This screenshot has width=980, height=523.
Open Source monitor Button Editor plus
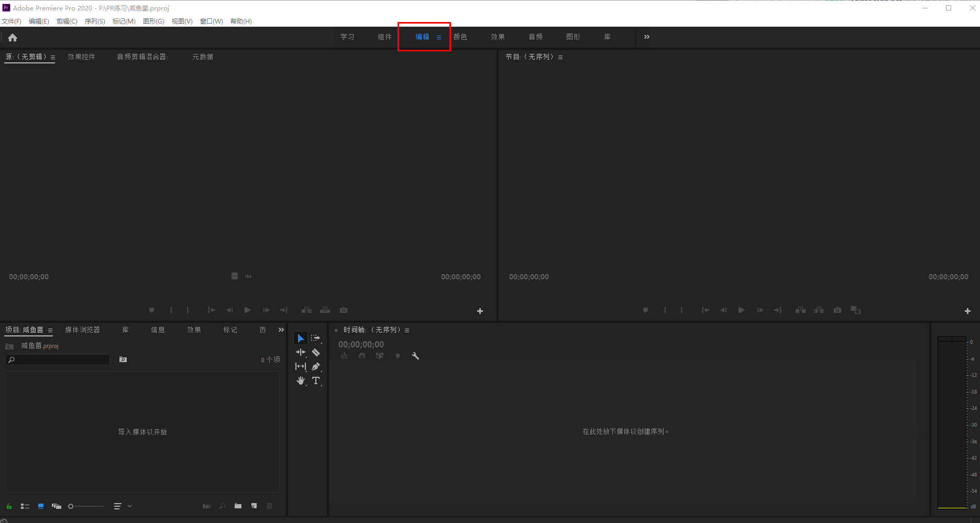click(480, 311)
